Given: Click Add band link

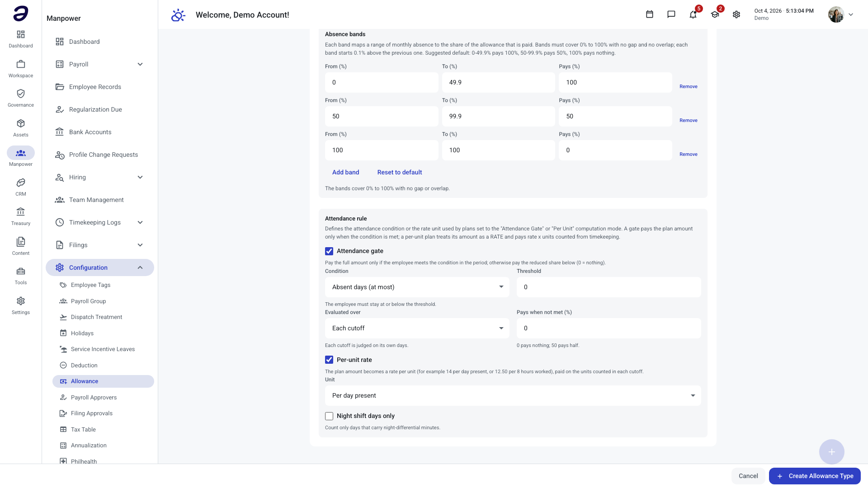Looking at the screenshot, I should [345, 172].
